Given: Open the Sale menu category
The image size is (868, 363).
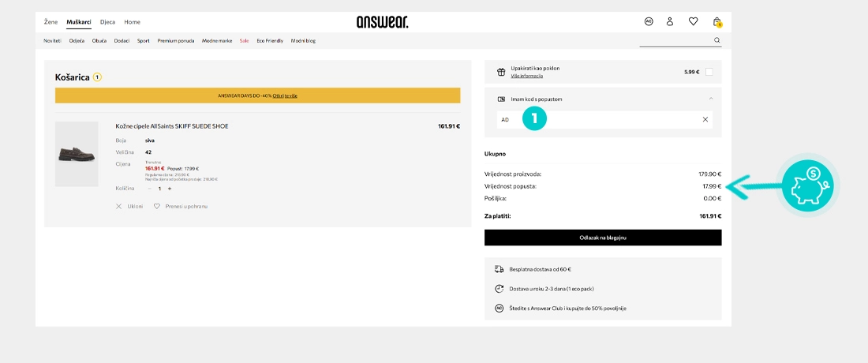Looking at the screenshot, I should (x=244, y=40).
